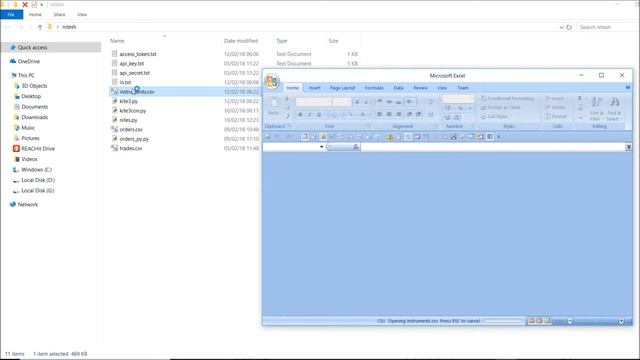Click the Zoom In plus button
The image size is (640, 360).
[x=621, y=321]
